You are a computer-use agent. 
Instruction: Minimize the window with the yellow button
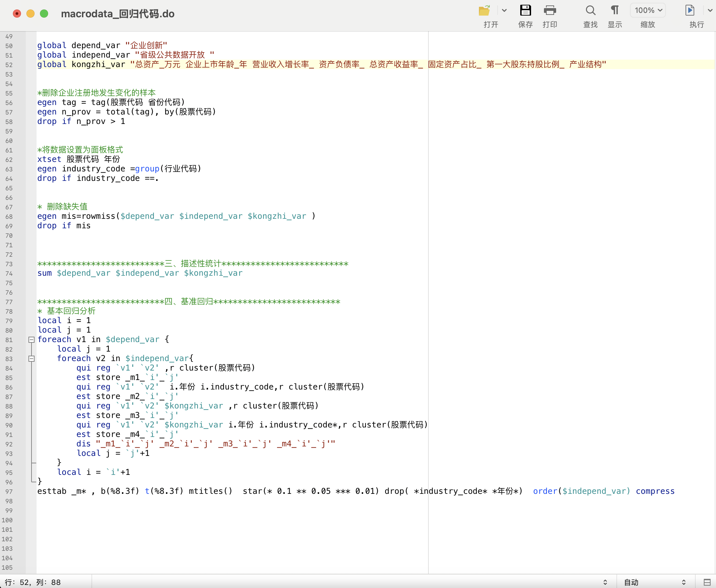point(30,14)
